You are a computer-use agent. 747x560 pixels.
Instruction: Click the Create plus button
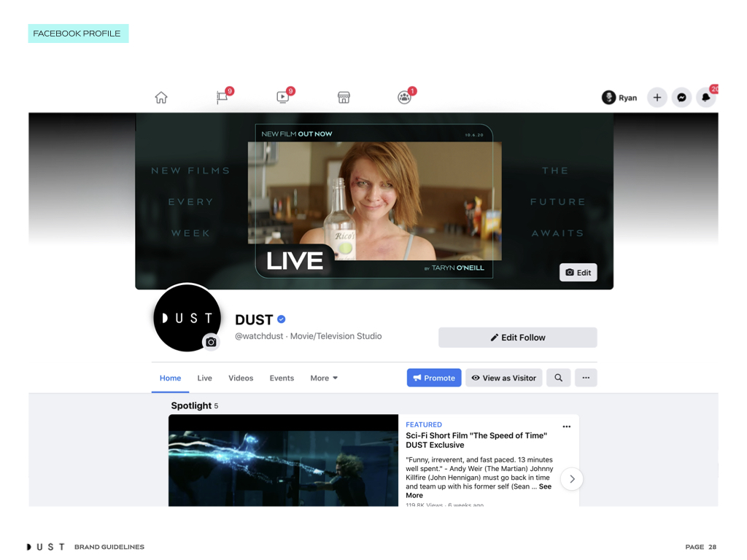pyautogui.click(x=657, y=98)
